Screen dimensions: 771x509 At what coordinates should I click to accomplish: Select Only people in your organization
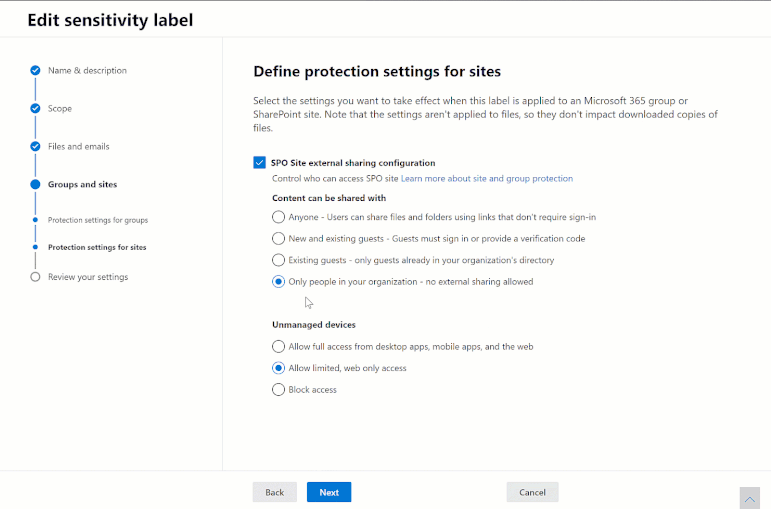click(x=278, y=282)
